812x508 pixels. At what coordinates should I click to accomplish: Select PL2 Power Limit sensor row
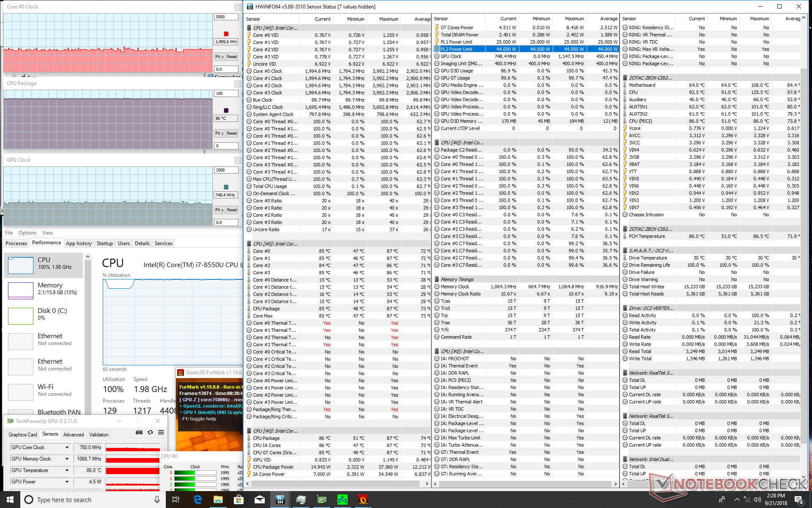click(457, 49)
